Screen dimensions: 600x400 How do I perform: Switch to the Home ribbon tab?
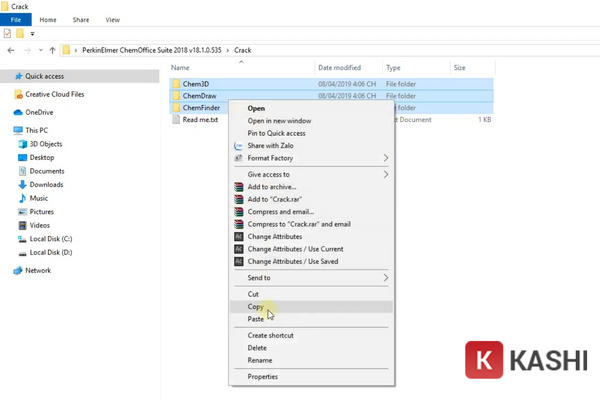point(48,20)
